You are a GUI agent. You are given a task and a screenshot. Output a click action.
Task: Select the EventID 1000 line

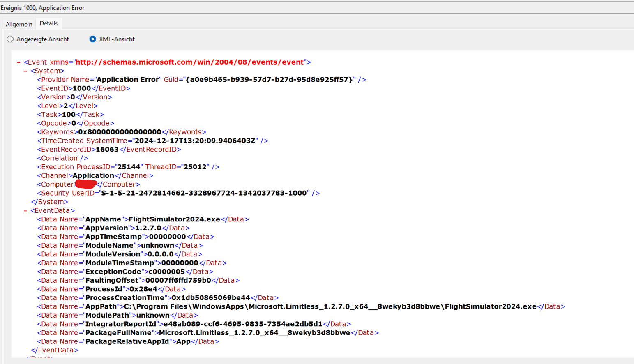(83, 88)
